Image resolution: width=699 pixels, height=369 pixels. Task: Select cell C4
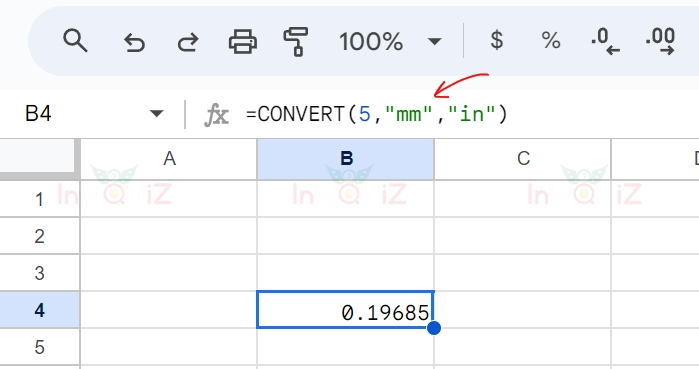coord(522,310)
